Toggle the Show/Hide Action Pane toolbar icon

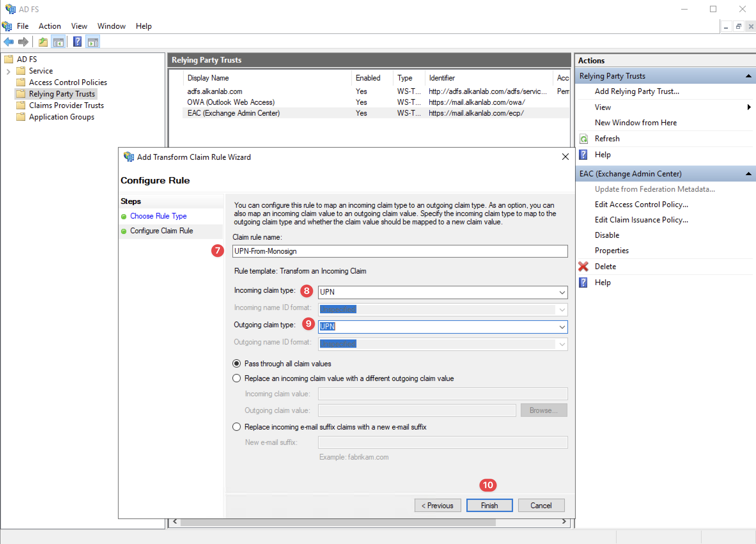point(92,41)
